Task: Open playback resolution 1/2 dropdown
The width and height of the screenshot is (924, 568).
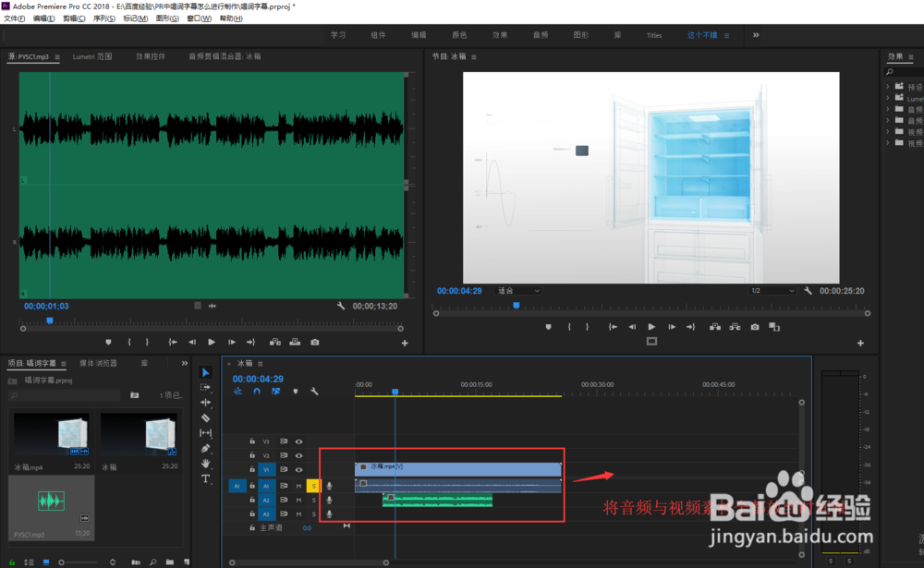Action: tap(772, 291)
